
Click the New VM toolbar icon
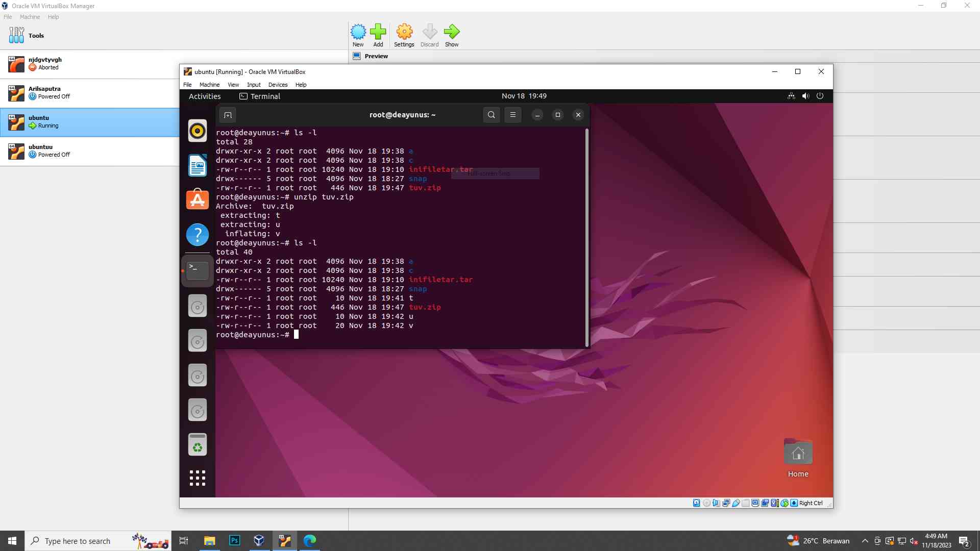coord(358,35)
